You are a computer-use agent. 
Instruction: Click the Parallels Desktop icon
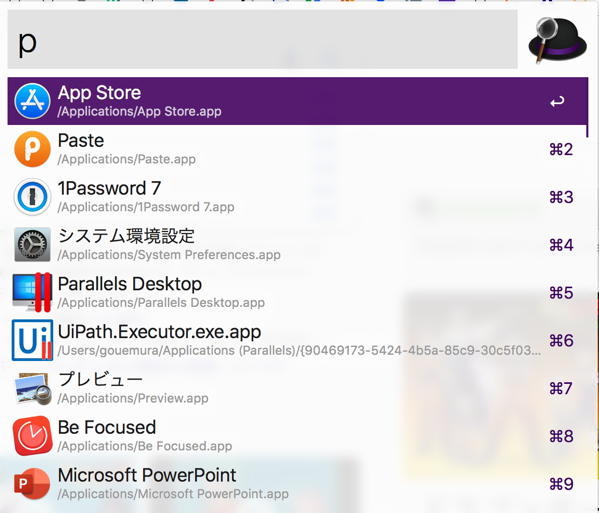tap(32, 292)
